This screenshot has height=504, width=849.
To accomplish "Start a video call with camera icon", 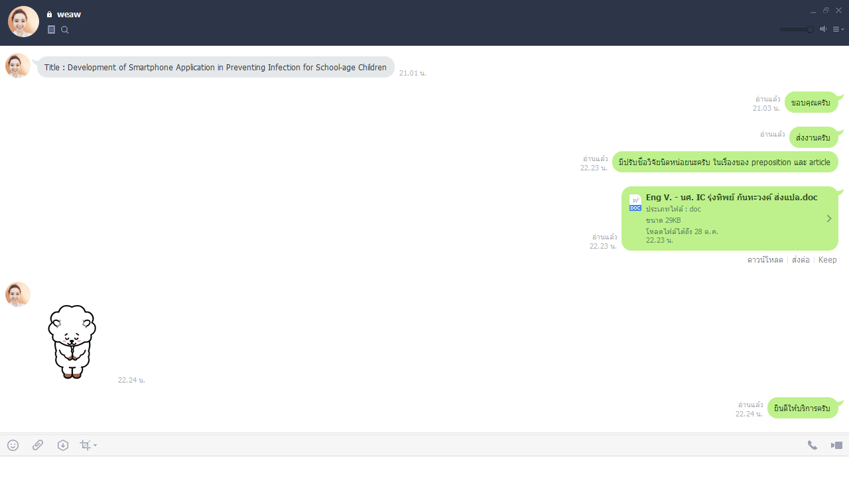I will pyautogui.click(x=836, y=445).
